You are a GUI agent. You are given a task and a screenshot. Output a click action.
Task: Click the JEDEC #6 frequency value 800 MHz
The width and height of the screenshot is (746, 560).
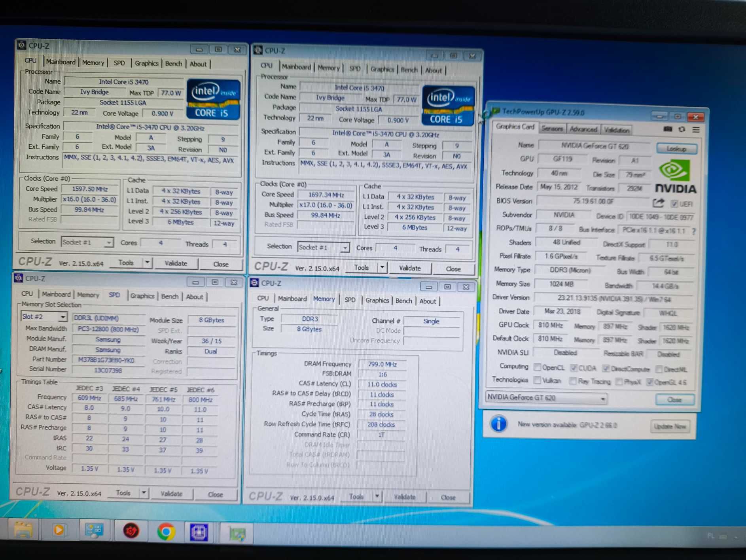[201, 399]
